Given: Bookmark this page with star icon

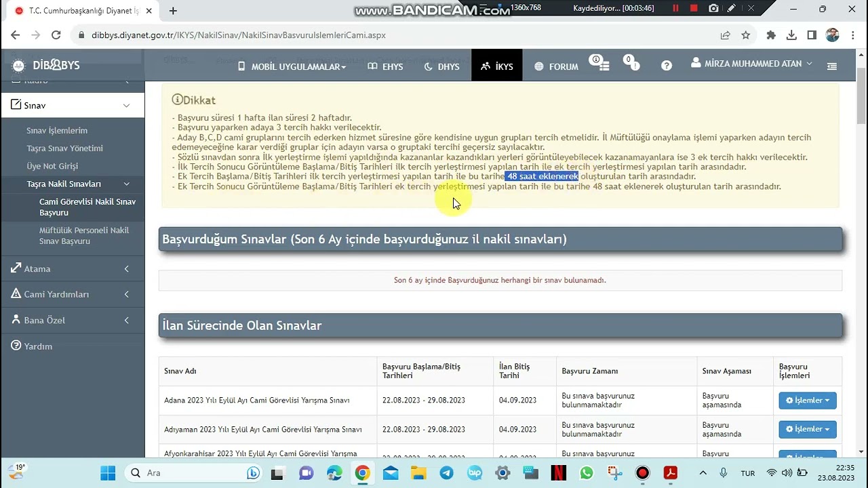Looking at the screenshot, I should 745,35.
